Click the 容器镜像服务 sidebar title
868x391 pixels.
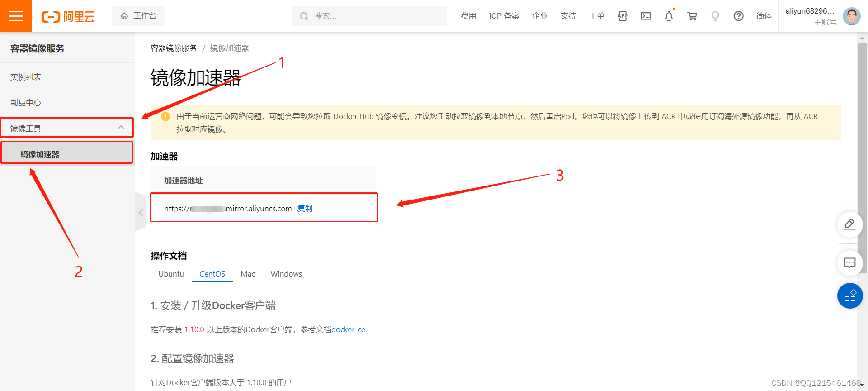[x=37, y=48]
